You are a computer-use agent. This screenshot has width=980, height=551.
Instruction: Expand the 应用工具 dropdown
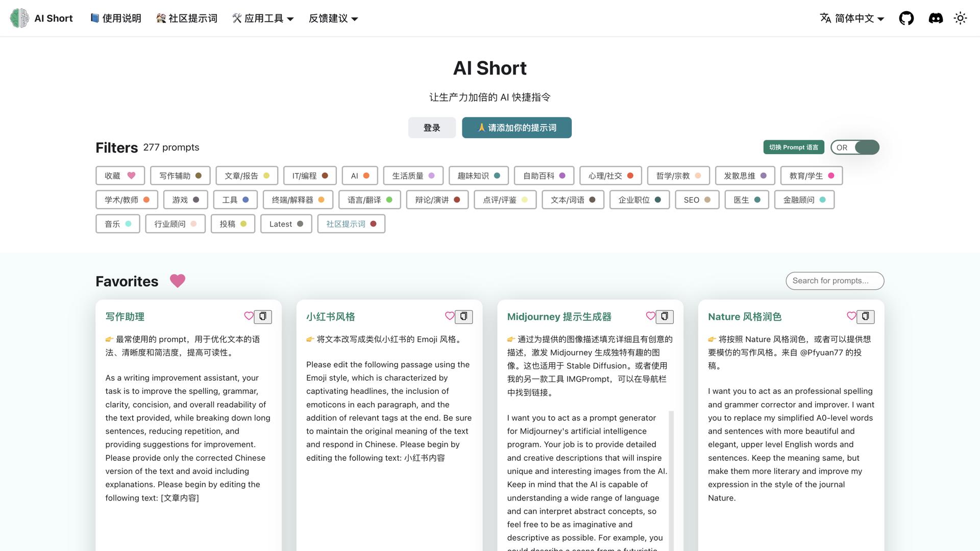pyautogui.click(x=262, y=18)
